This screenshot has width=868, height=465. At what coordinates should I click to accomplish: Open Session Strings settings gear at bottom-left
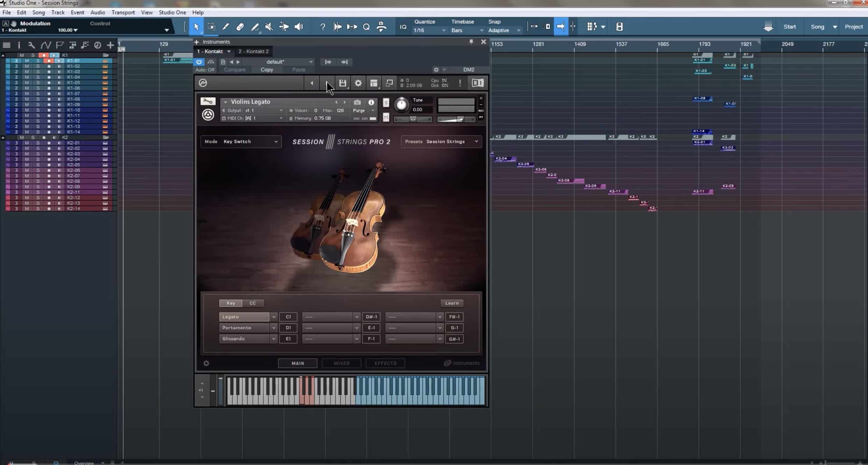point(206,363)
